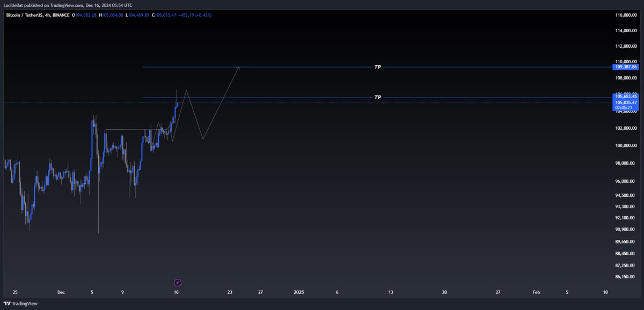Click the 102,000.00 price axis label

pyautogui.click(x=626, y=128)
